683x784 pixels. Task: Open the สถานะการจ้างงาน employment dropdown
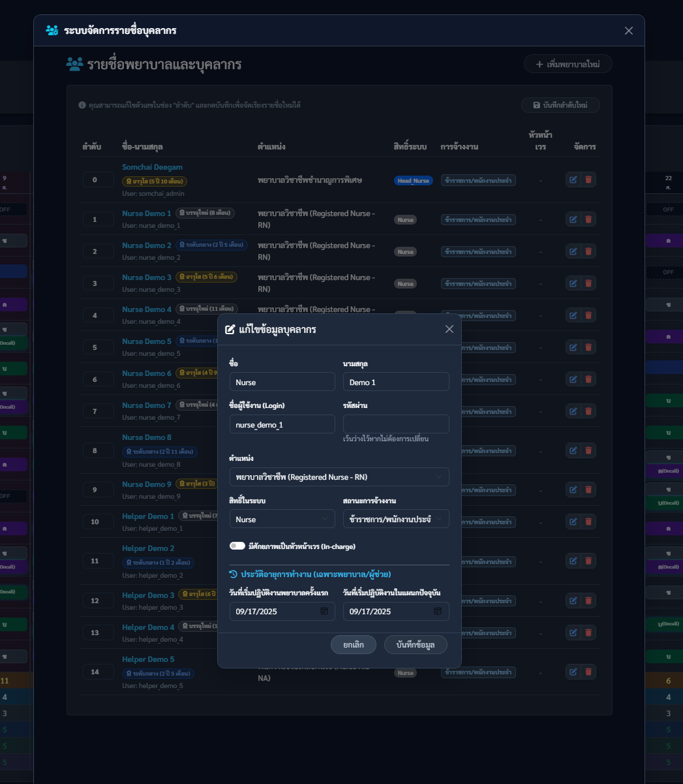[396, 519]
